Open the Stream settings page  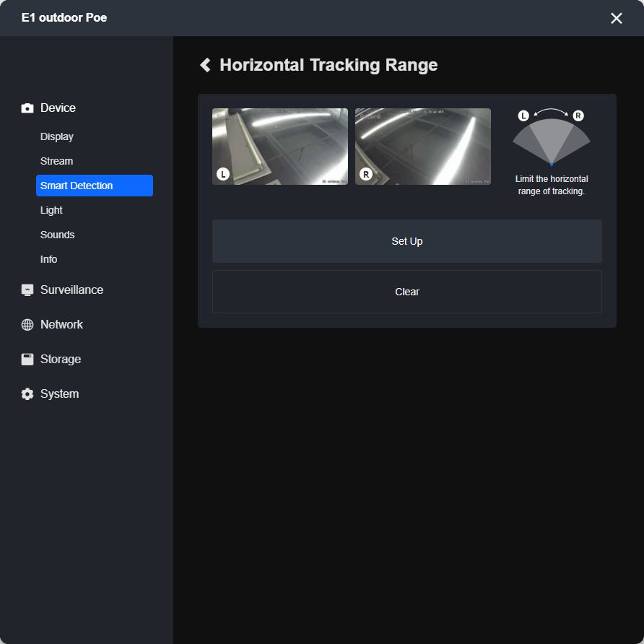[57, 161]
